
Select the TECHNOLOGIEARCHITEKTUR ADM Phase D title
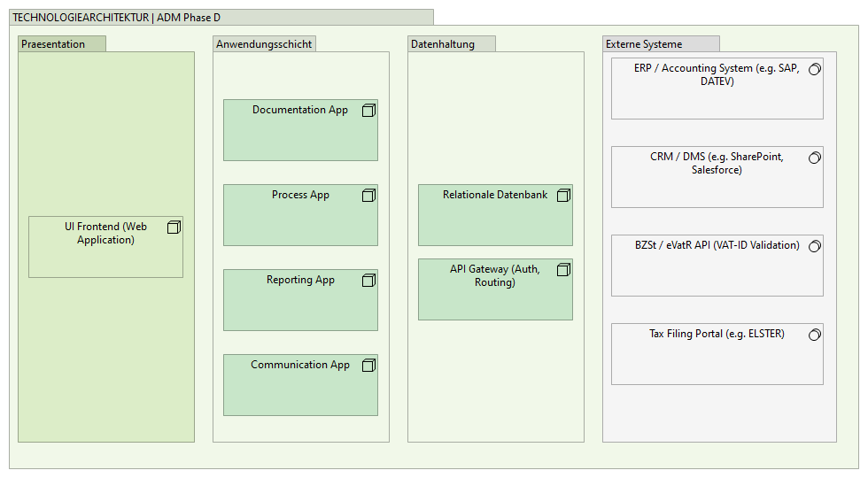pyautogui.click(x=117, y=18)
